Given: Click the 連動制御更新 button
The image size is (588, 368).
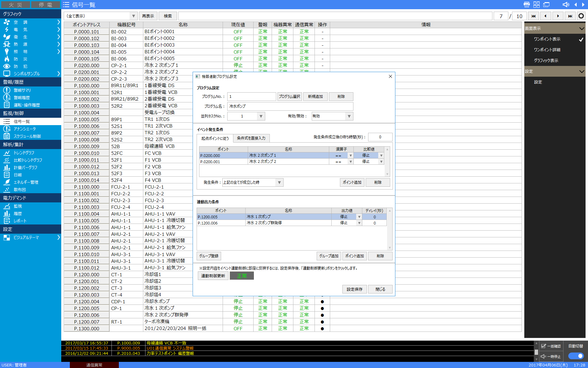Looking at the screenshot, I should (x=213, y=276).
